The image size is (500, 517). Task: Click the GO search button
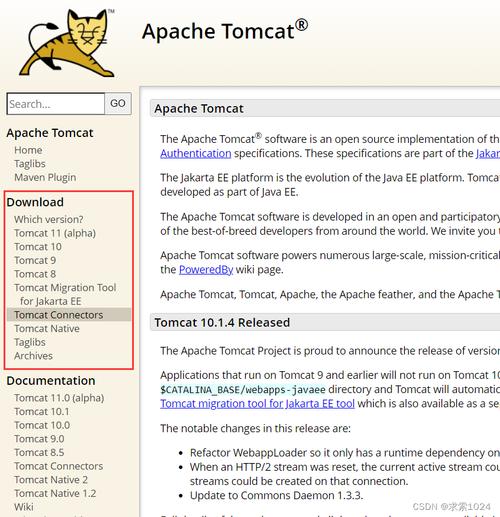coord(118,104)
